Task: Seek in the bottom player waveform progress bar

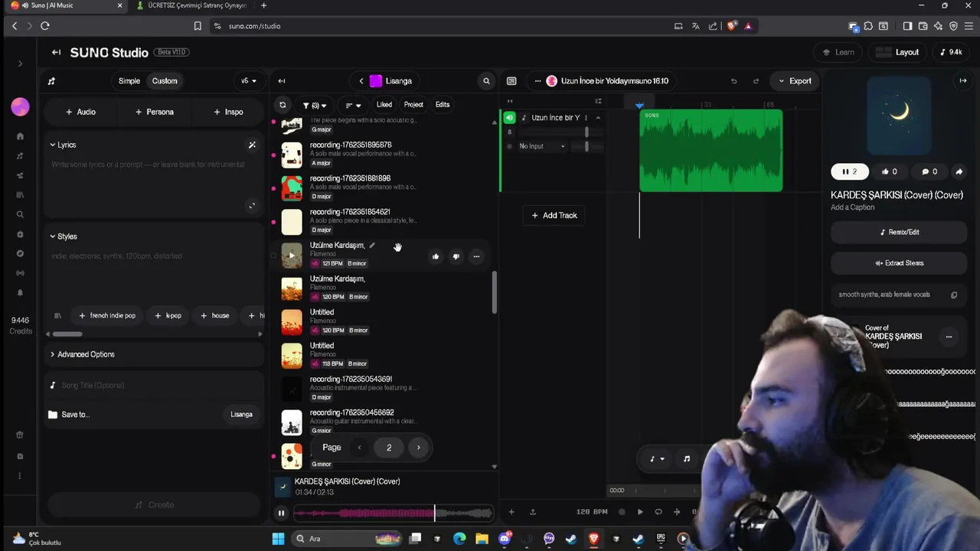Action: coord(393,514)
